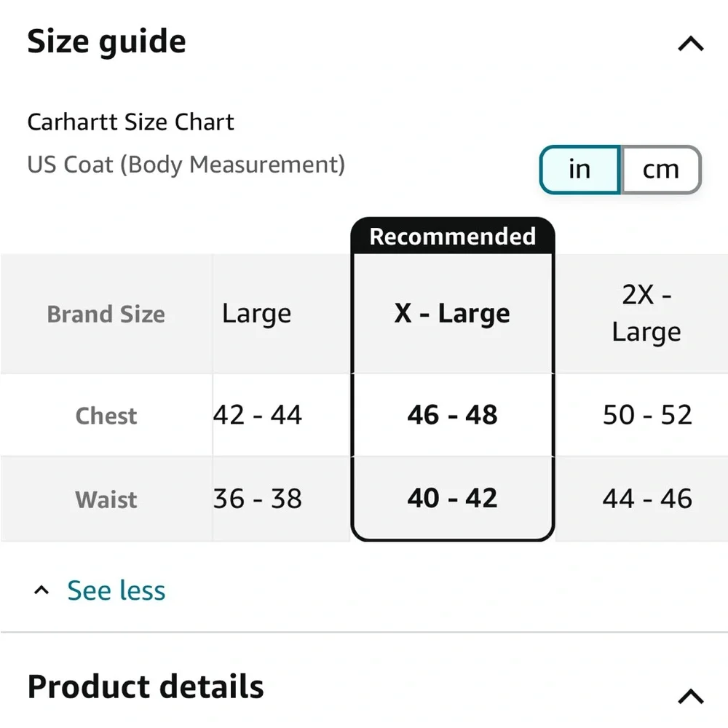This screenshot has height=728, width=728.
Task: Select the X - Large size column header
Action: pyautogui.click(x=452, y=314)
